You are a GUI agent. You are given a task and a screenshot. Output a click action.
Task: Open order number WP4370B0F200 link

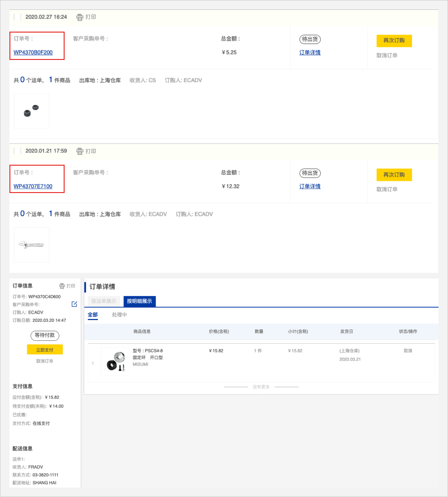click(x=33, y=52)
